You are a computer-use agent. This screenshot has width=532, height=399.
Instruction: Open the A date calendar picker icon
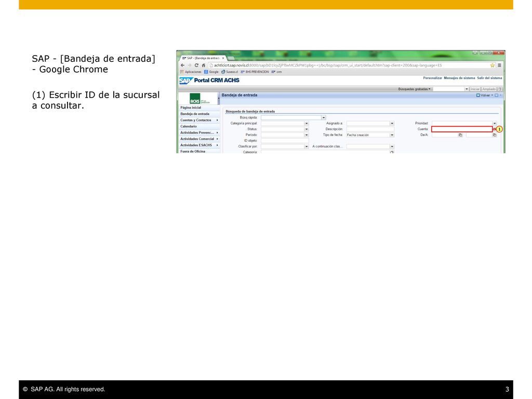495,135
